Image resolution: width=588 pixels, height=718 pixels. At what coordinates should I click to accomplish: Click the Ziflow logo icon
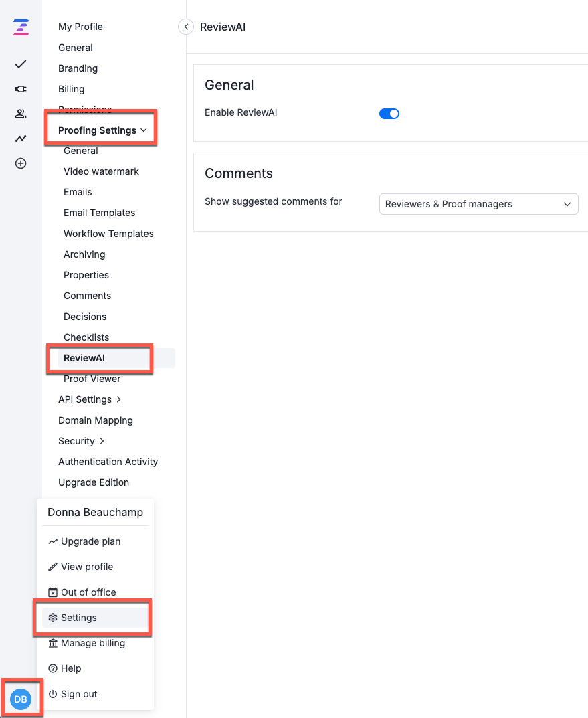[x=21, y=27]
